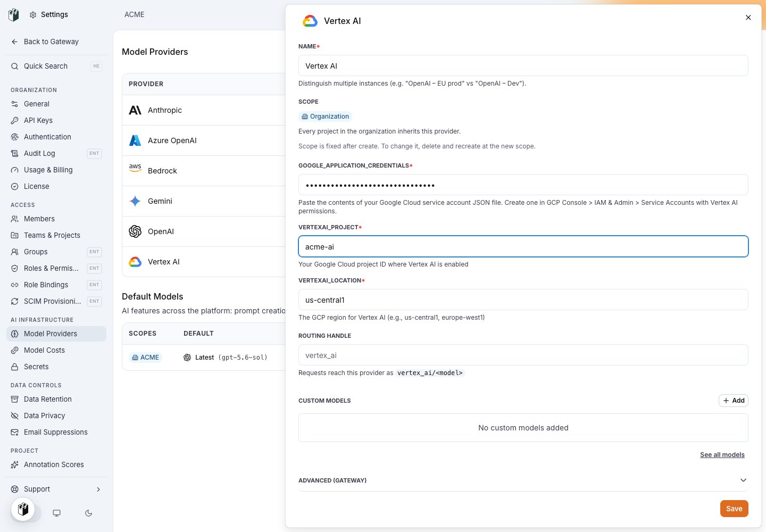Click the Annotation Scores sparkle icon
The width and height of the screenshot is (766, 532).
pyautogui.click(x=15, y=464)
